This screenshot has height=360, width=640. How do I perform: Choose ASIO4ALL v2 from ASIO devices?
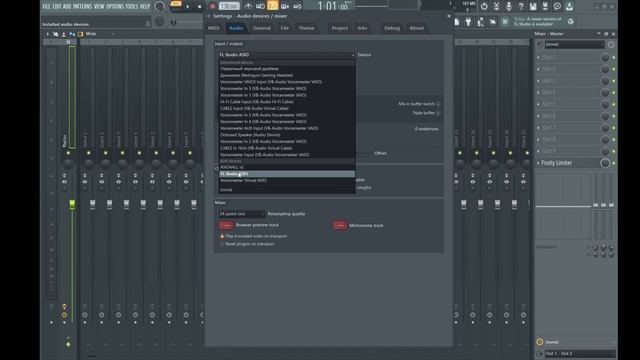pos(287,167)
